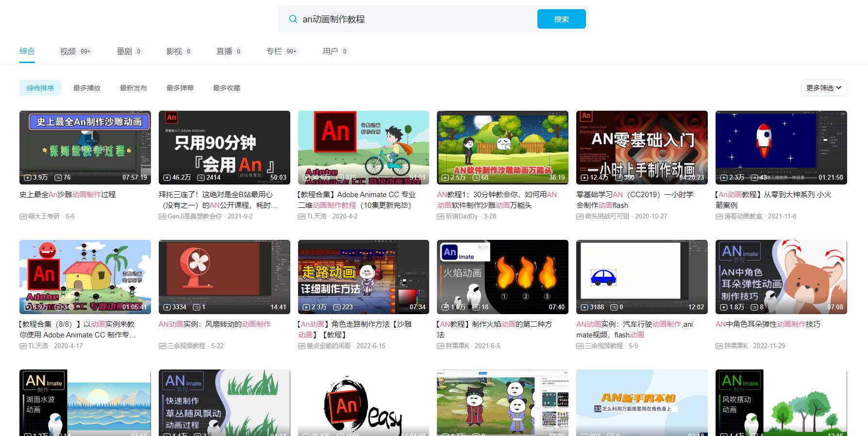Open the AN动画实例：风扇转动 title link
This screenshot has width=868, height=436.
[x=215, y=324]
